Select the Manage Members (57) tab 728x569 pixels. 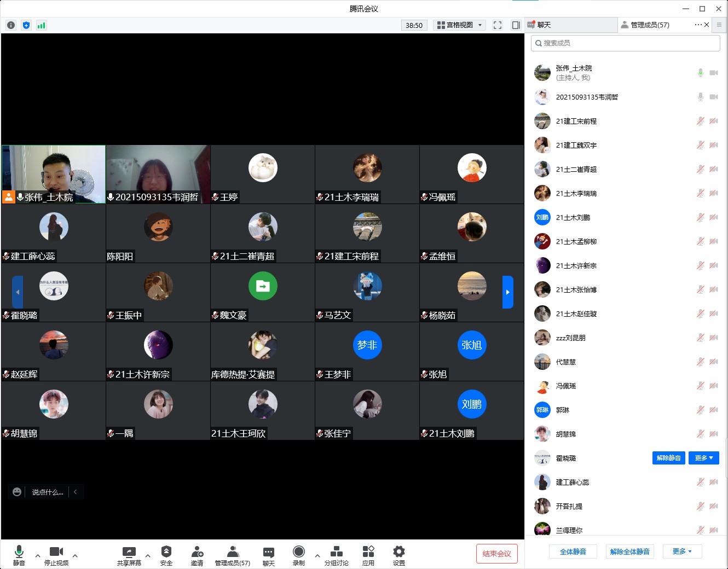click(x=649, y=25)
